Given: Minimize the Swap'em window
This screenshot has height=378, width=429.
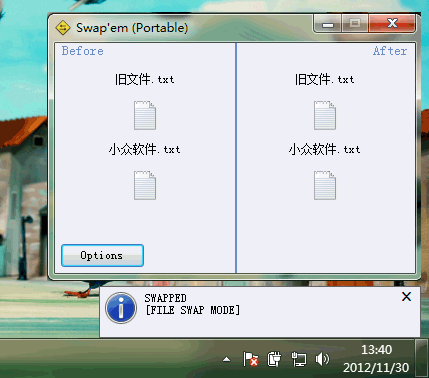Looking at the screenshot, I should click(x=328, y=23).
